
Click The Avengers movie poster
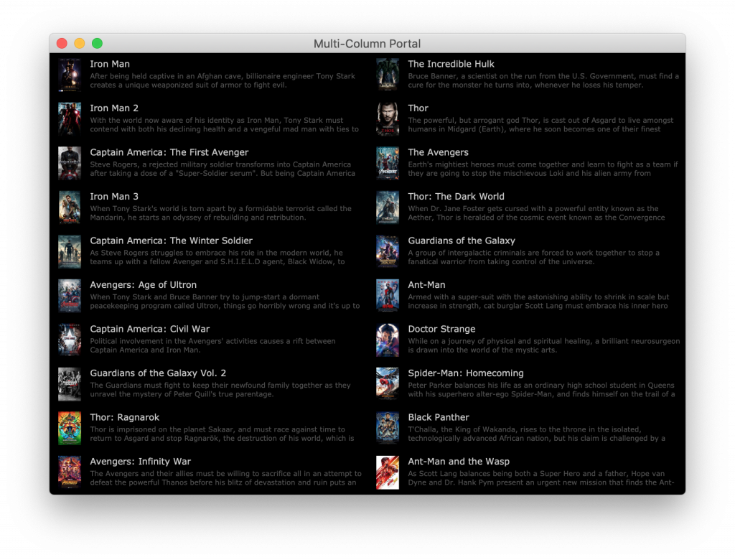388,164
